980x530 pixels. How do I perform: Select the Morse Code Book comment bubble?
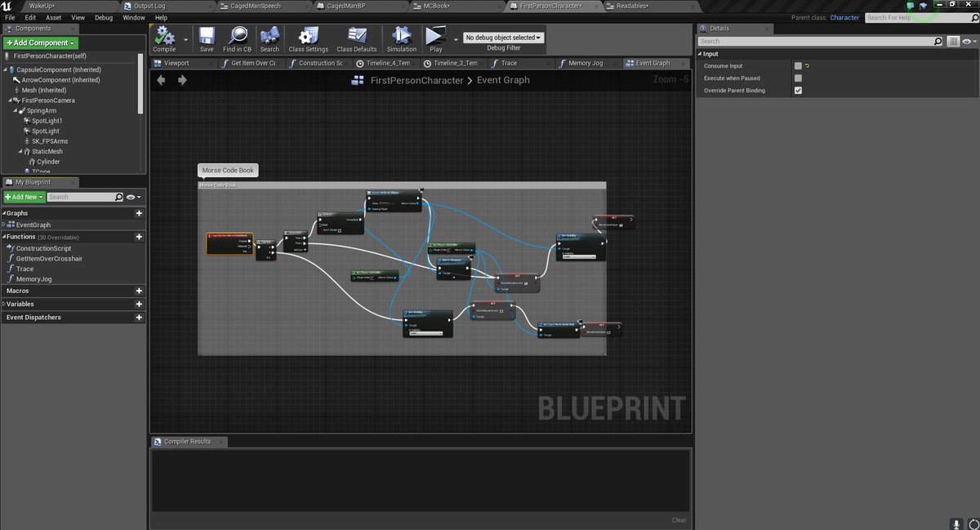click(228, 171)
